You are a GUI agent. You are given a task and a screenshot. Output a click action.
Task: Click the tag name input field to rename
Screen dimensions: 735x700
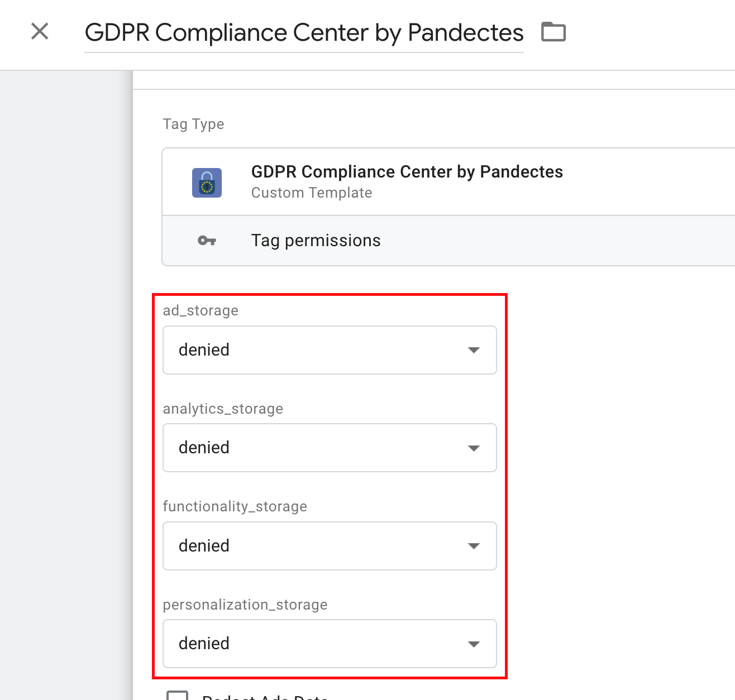point(304,32)
